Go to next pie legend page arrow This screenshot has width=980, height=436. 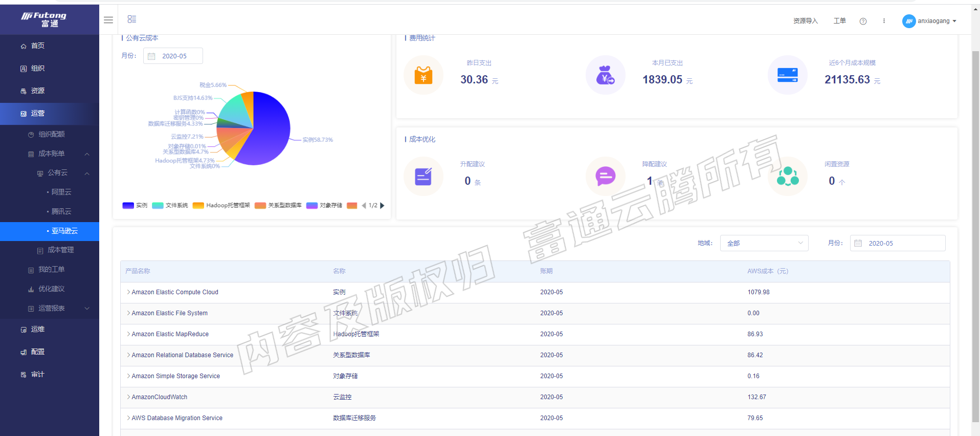382,205
